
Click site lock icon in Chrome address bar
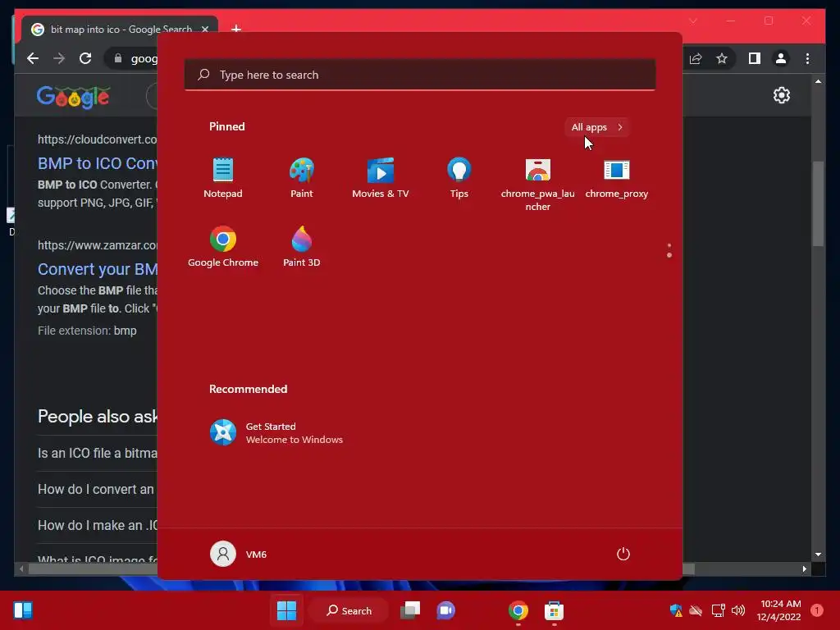tap(118, 58)
